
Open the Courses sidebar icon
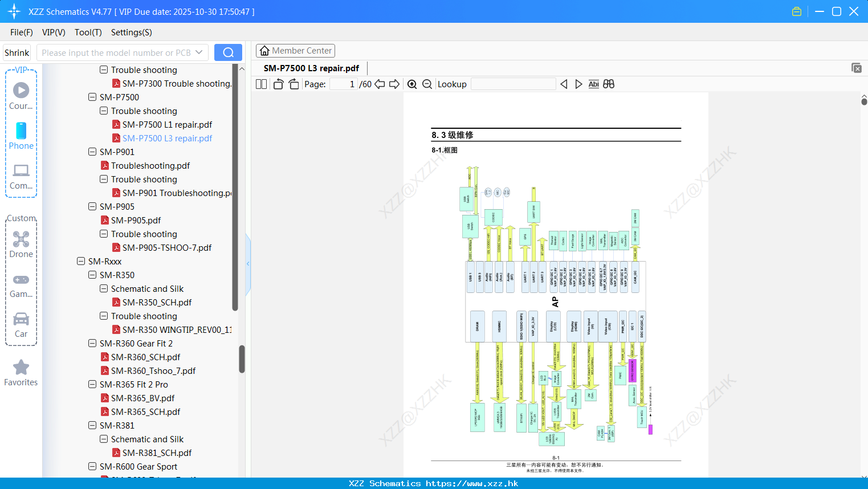pyautogui.click(x=21, y=96)
